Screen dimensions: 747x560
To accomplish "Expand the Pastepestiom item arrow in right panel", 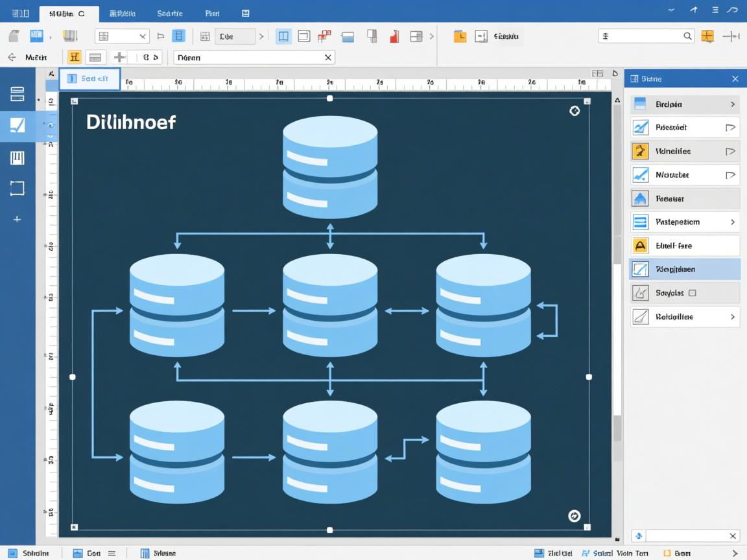I will click(x=733, y=222).
